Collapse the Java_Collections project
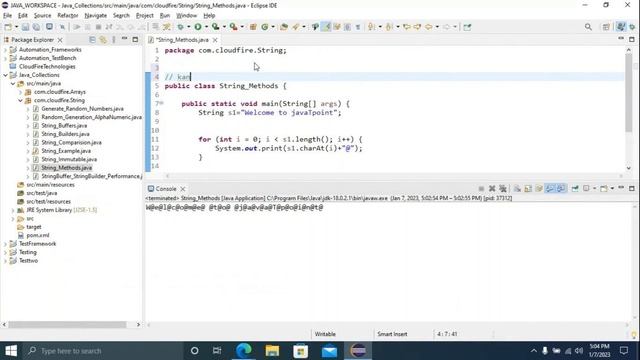The height and width of the screenshot is (360, 640). tap(5, 75)
